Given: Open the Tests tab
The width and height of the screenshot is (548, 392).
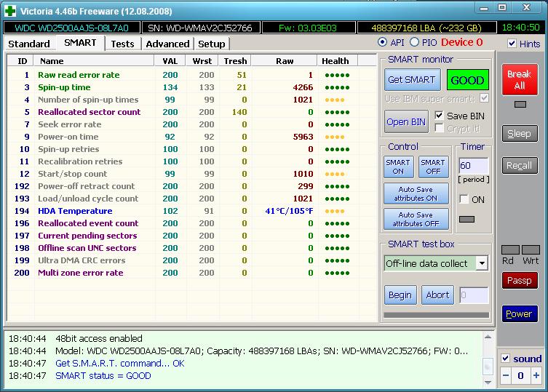Looking at the screenshot, I should point(123,44).
